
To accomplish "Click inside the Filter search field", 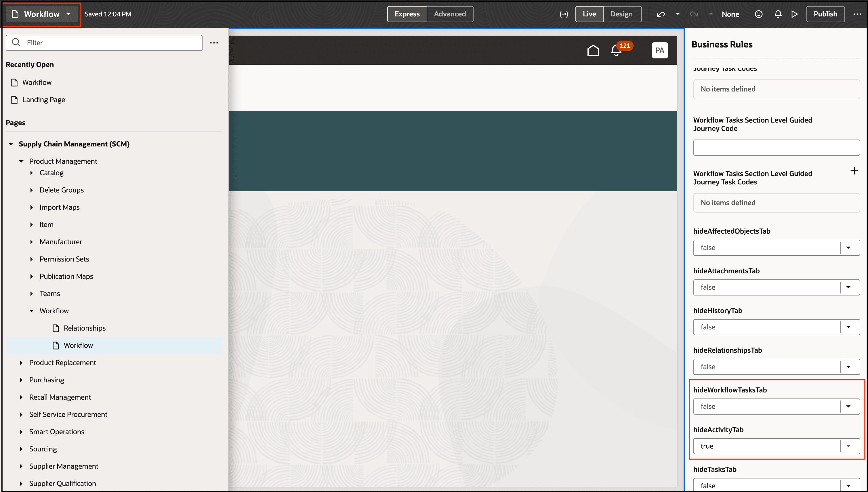I will [x=101, y=43].
